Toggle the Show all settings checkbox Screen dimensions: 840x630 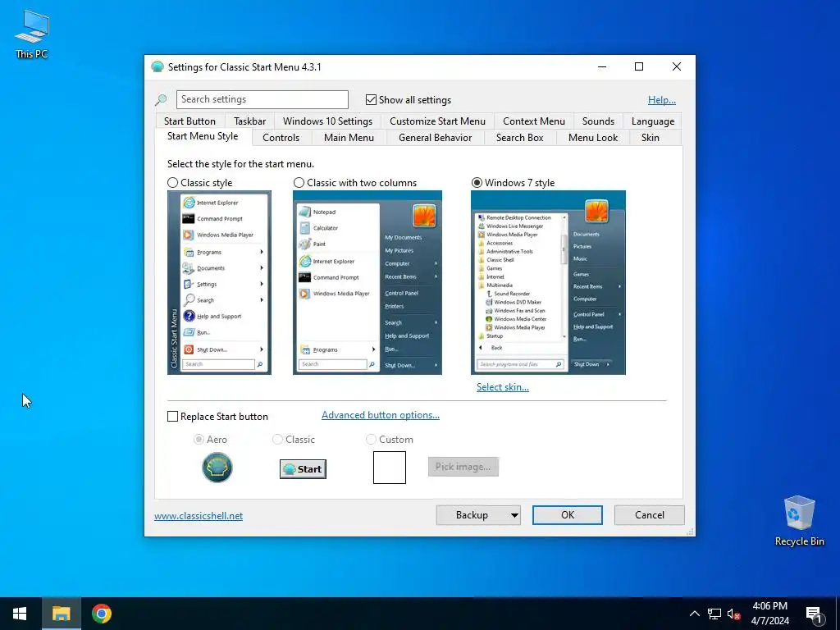(x=371, y=99)
